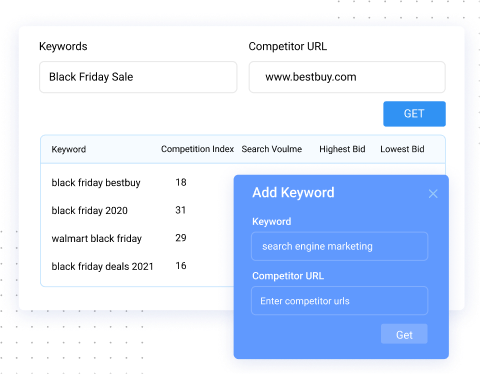This screenshot has height=374, width=480.
Task: Click competition index value 29
Action: point(181,238)
